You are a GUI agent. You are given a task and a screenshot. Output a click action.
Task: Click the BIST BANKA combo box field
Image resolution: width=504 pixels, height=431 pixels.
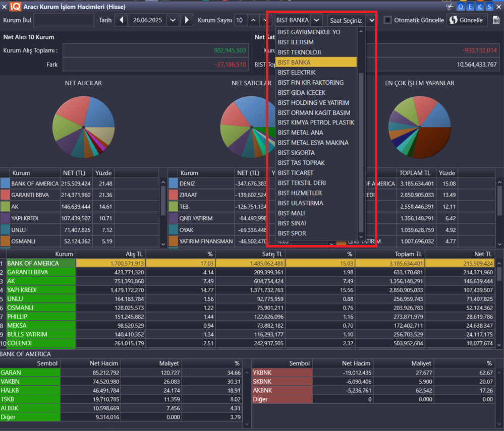pyautogui.click(x=293, y=20)
